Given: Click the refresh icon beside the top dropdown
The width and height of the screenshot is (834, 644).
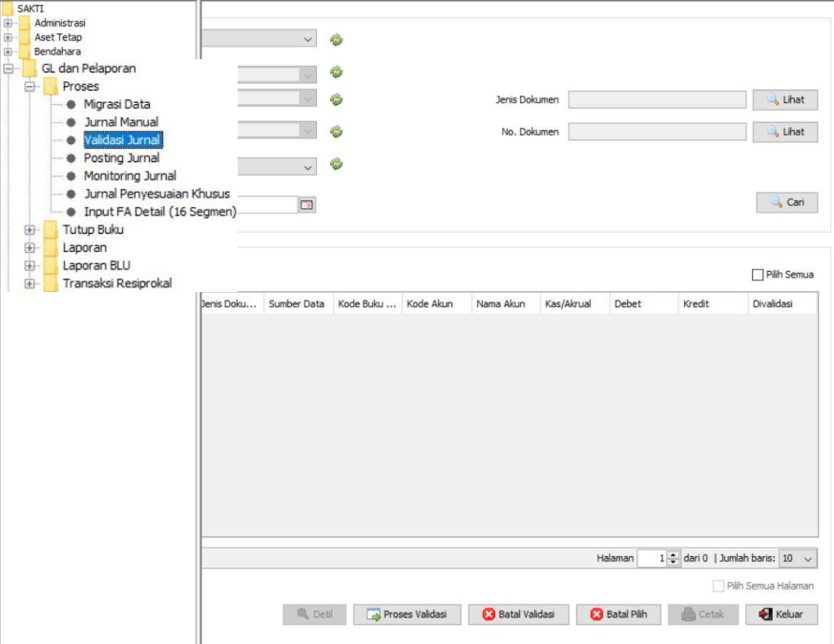Looking at the screenshot, I should point(336,40).
